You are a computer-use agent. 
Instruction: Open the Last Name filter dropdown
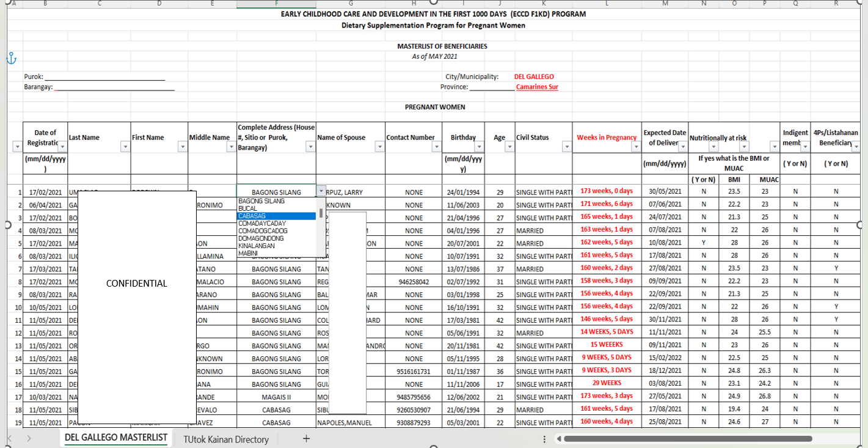[125, 147]
